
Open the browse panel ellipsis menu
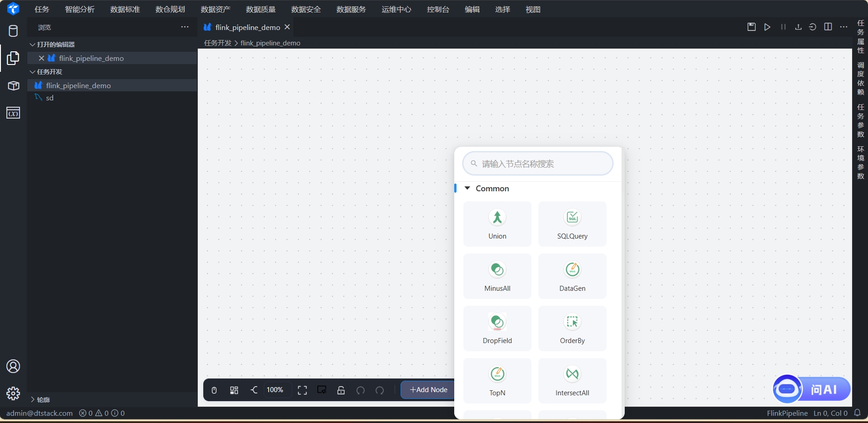[x=185, y=27]
